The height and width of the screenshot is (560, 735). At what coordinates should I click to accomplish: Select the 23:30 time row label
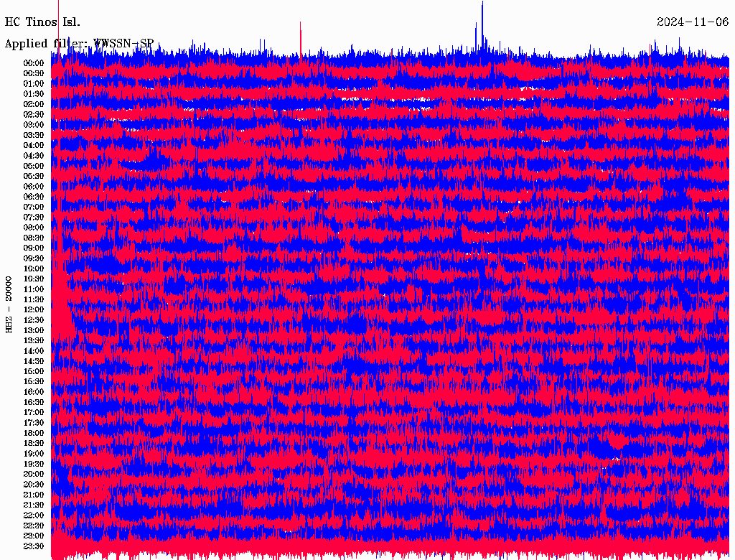(x=34, y=546)
